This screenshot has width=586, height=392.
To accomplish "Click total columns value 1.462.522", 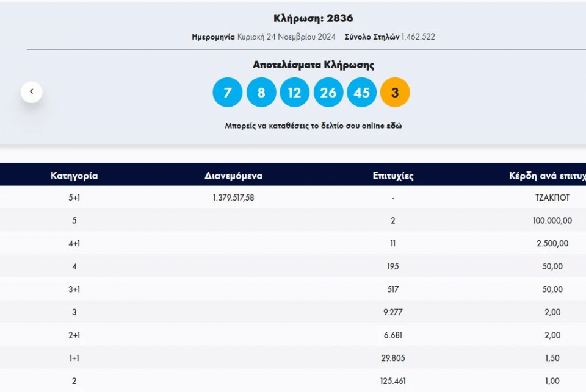I will 418,37.
